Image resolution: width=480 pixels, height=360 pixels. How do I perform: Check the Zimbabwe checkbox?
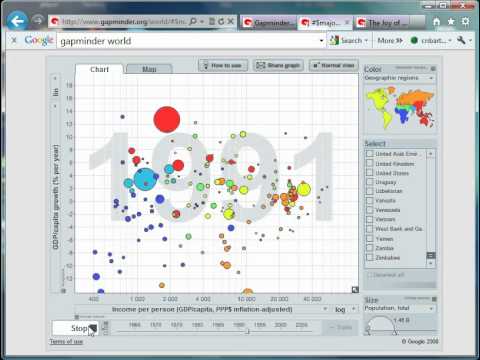coord(369,257)
